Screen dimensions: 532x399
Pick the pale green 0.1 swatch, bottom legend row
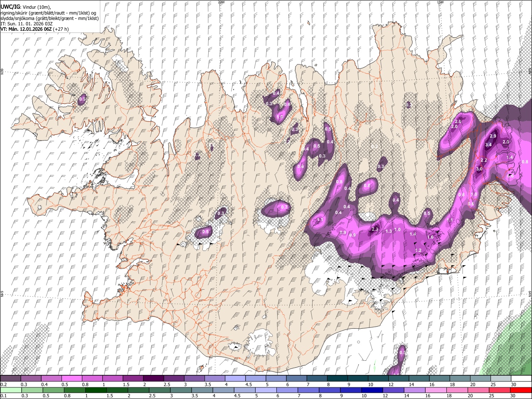click(x=10, y=390)
